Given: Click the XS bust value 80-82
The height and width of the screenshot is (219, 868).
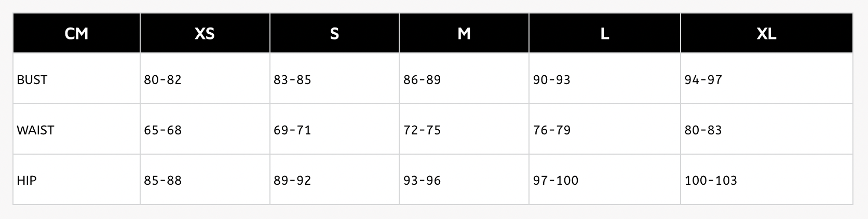Looking at the screenshot, I should [x=163, y=80].
